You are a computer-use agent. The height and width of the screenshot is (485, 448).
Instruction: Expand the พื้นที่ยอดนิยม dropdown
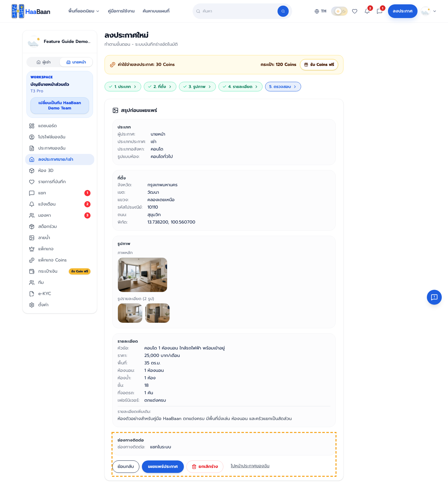coord(84,11)
